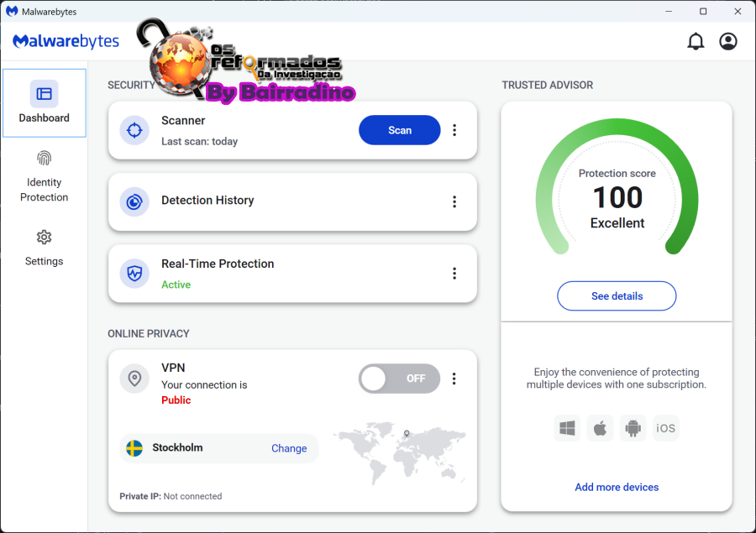Image resolution: width=756 pixels, height=533 pixels.
Task: Click the Public connection status
Action: (x=176, y=400)
